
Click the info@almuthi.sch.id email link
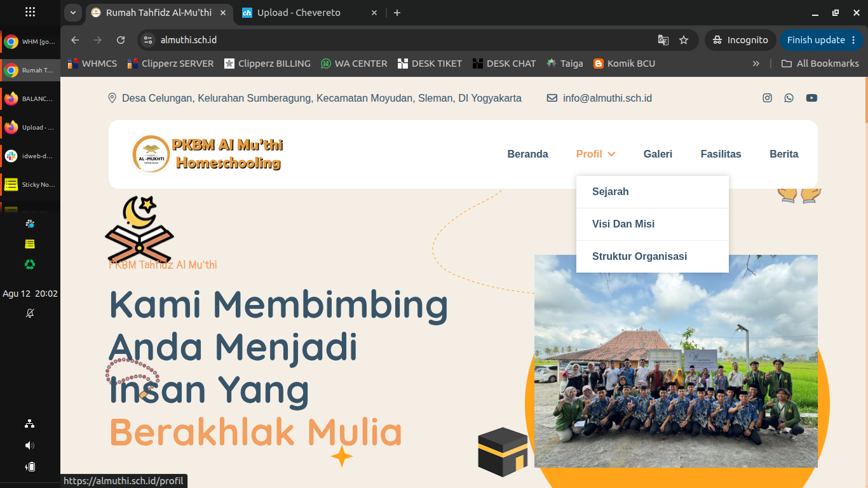[x=607, y=98]
